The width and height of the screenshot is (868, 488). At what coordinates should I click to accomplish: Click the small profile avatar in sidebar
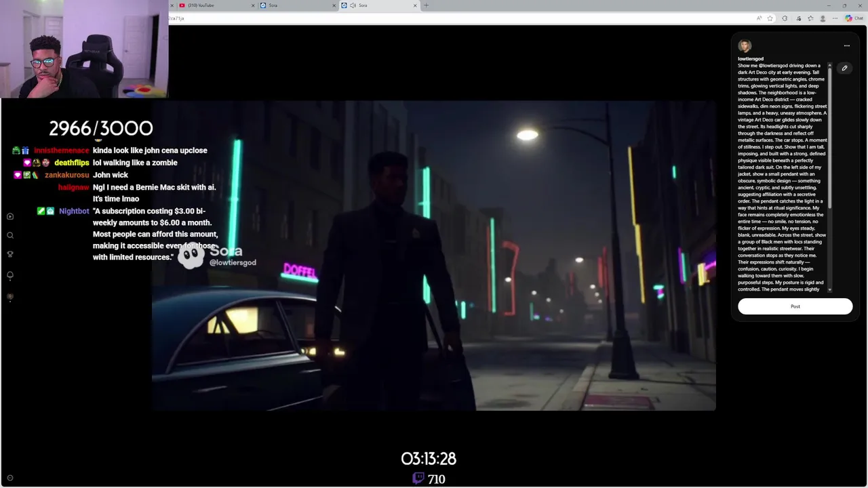[10, 297]
